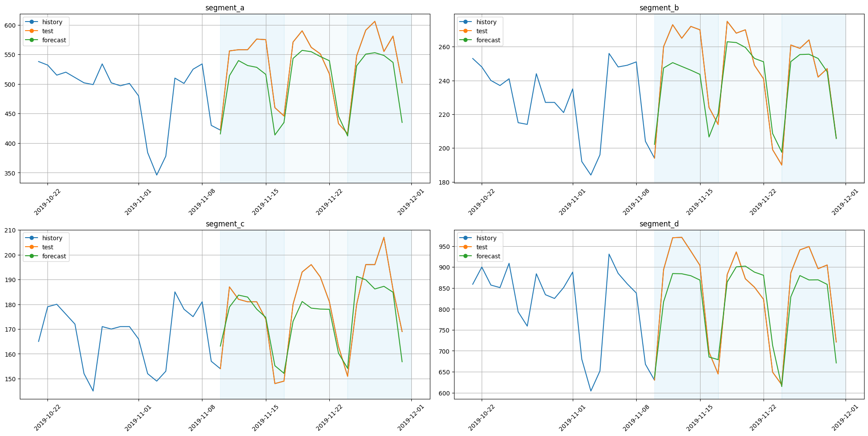Click y-axis value 350 in segment_a
The height and width of the screenshot is (436, 868).
click(x=11, y=173)
